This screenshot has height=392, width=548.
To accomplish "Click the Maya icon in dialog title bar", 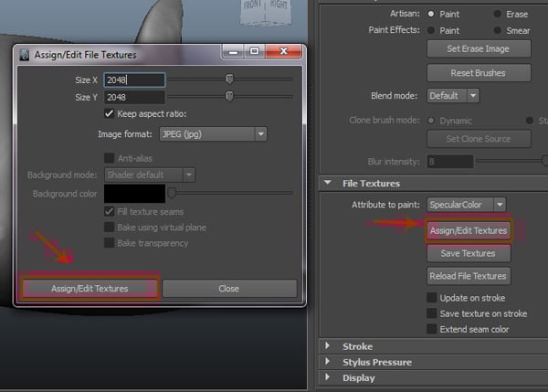I will (x=24, y=54).
